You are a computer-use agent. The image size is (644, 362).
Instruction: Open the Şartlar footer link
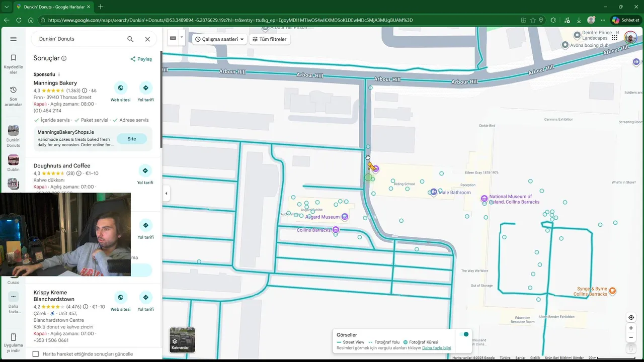520,358
